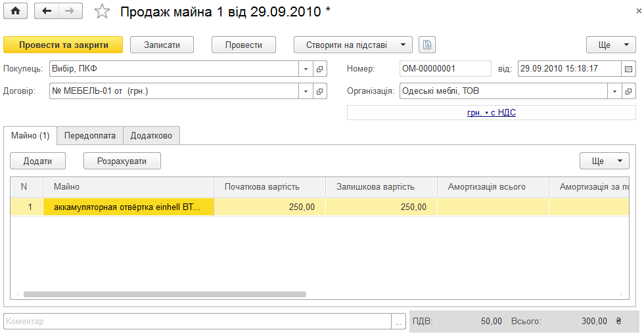Open the Договір record via open icon
644x336 pixels.
pyautogui.click(x=319, y=91)
